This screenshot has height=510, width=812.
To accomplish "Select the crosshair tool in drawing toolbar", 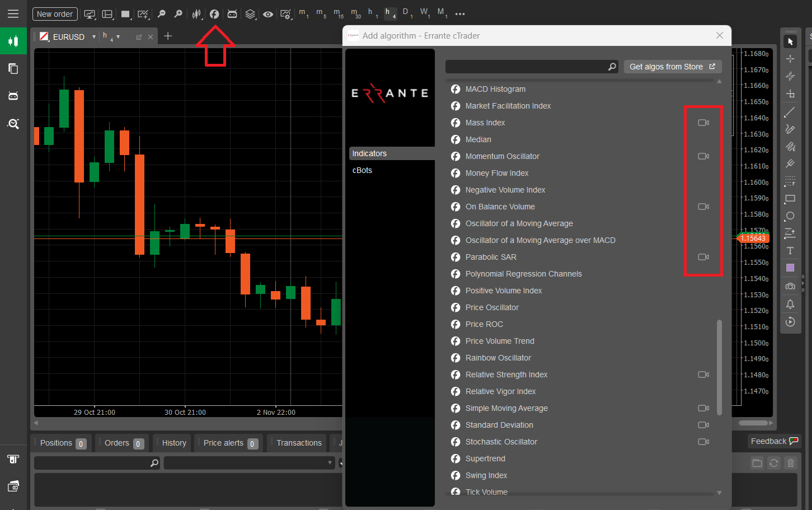I will pyautogui.click(x=790, y=58).
